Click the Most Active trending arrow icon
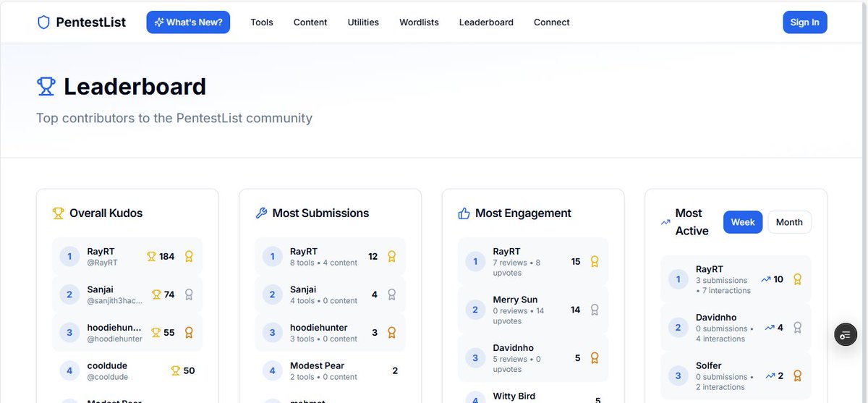 [x=665, y=223]
